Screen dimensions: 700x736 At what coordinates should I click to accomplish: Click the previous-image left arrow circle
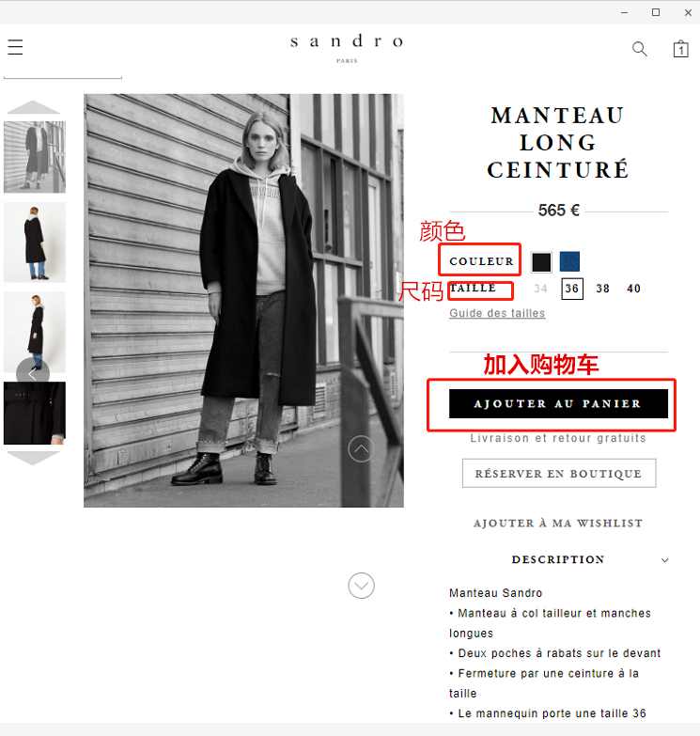click(x=33, y=373)
